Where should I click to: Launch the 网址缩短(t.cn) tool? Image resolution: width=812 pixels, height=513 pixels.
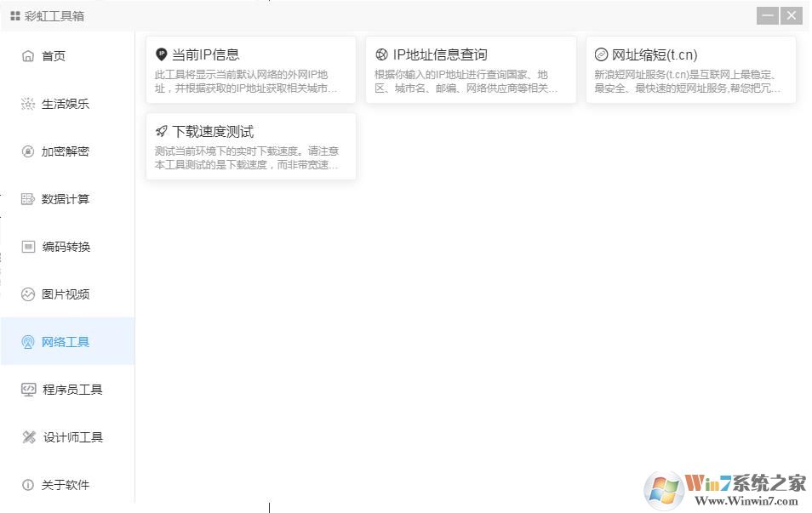691,70
